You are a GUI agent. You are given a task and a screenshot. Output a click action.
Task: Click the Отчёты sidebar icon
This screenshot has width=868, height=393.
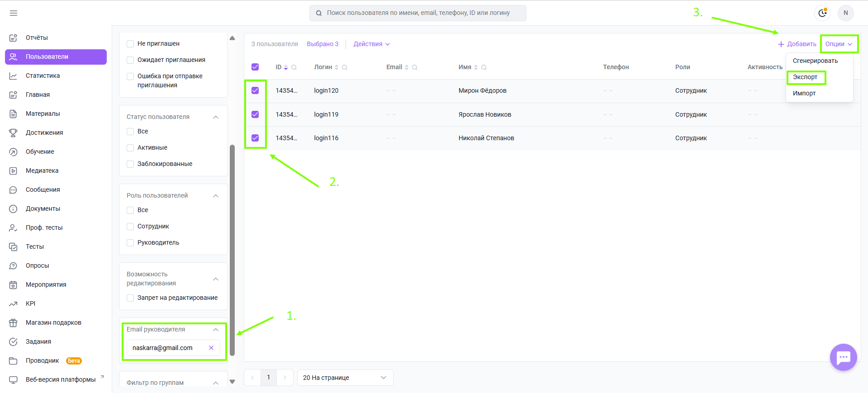tap(13, 38)
